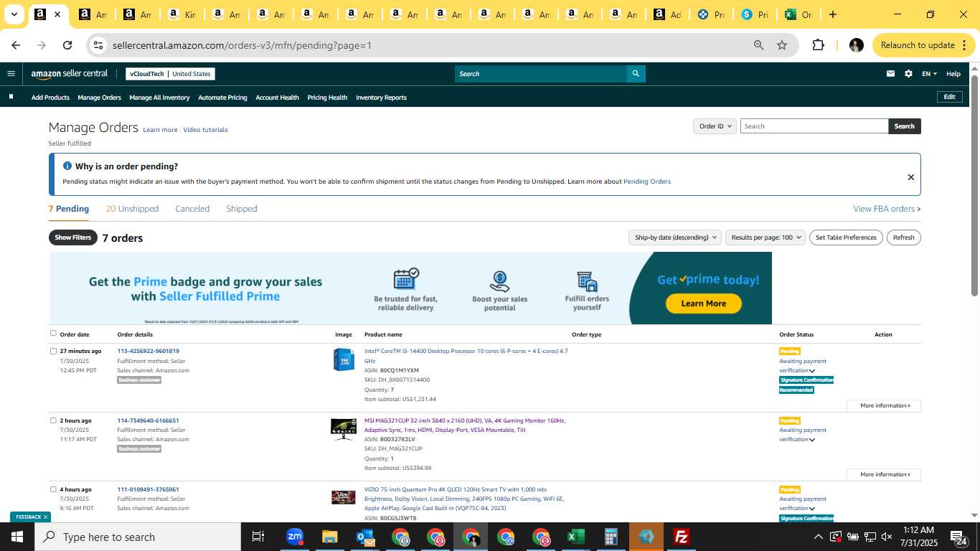This screenshot has height=551, width=980.
Task: Open the Order ID search type dropdown
Action: click(x=715, y=126)
